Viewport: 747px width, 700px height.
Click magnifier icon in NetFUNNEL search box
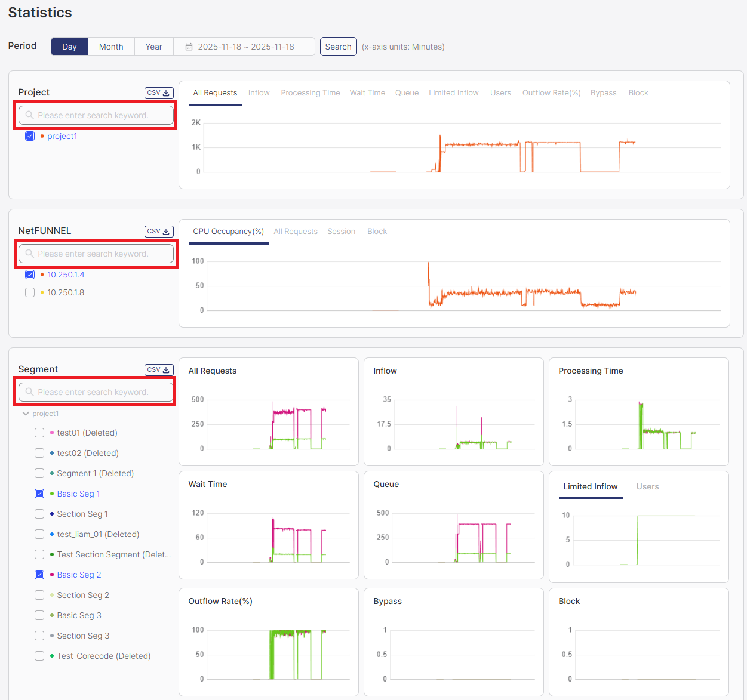click(29, 254)
